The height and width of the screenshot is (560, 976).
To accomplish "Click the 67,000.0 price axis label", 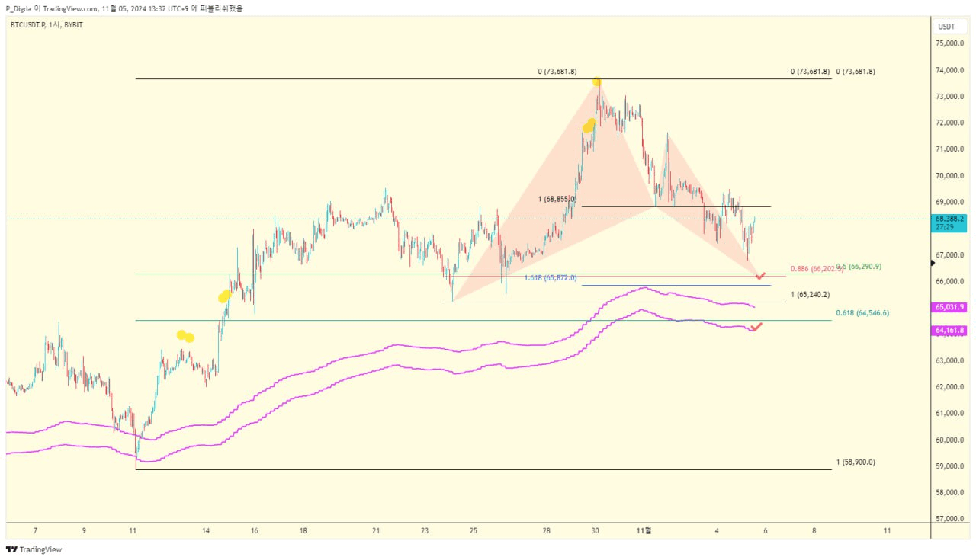I will click(951, 255).
